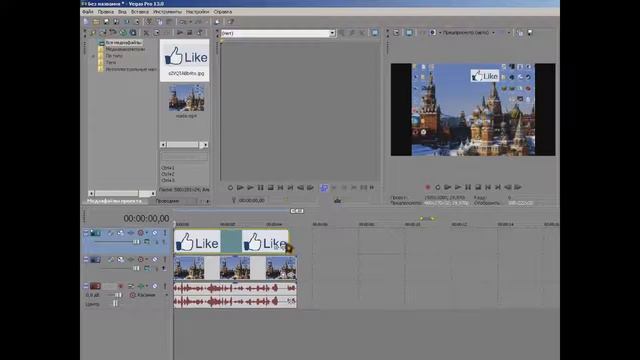Image resolution: width=640 pixels, height=360 pixels.
Task: Click Play under the video preview
Action: 458,187
